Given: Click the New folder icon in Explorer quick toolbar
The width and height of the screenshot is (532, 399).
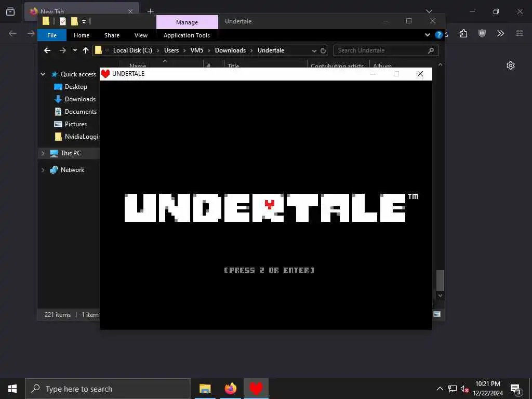Looking at the screenshot, I should point(74,21).
